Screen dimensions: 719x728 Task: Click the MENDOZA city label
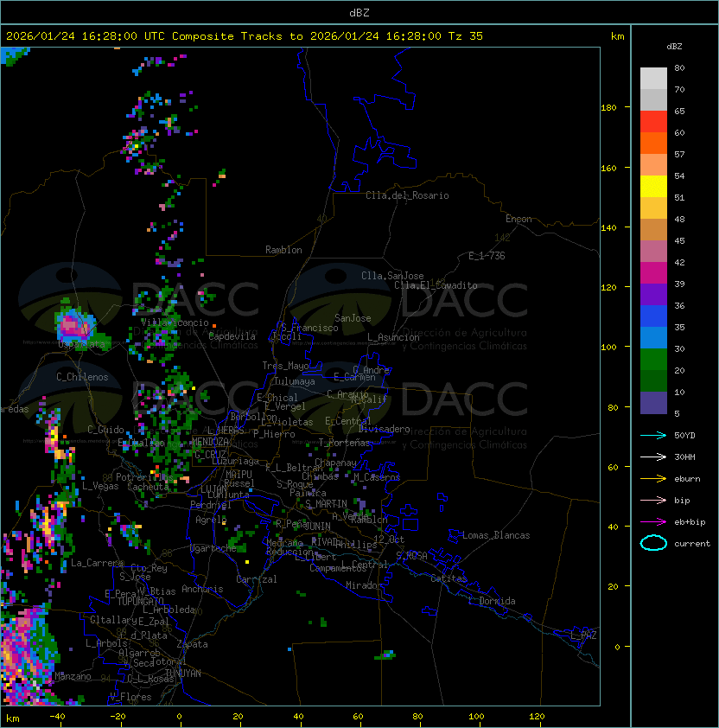point(210,442)
